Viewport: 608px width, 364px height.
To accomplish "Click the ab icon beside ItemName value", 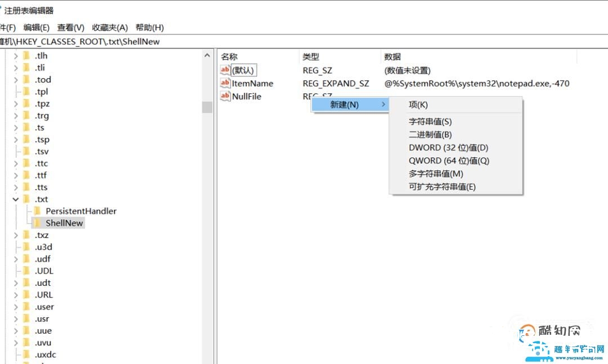I will pyautogui.click(x=225, y=83).
